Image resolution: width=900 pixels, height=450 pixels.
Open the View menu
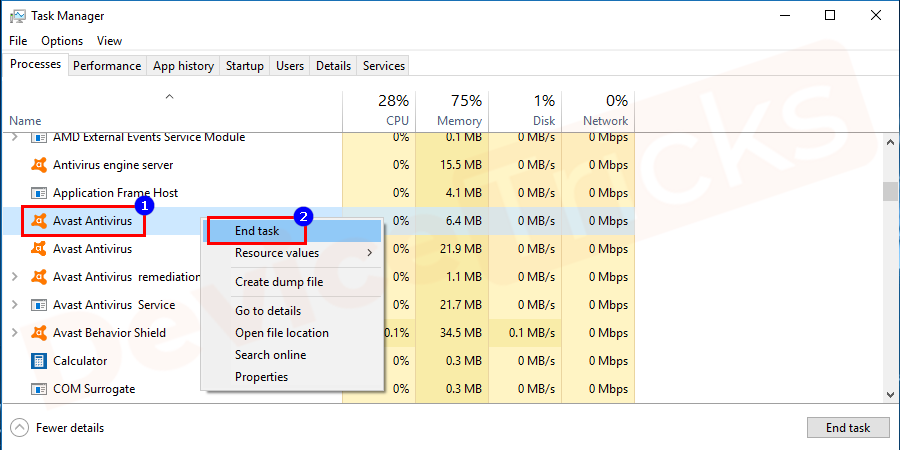[x=109, y=41]
